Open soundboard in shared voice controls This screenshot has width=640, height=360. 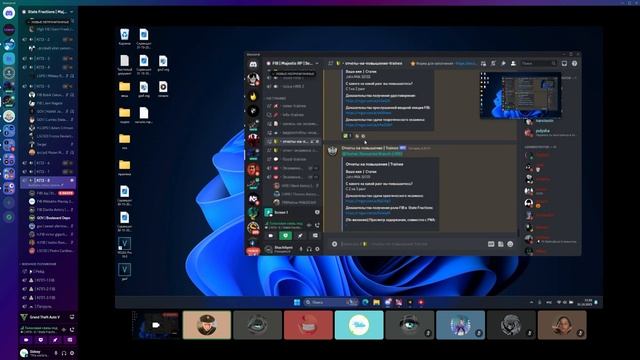click(315, 236)
